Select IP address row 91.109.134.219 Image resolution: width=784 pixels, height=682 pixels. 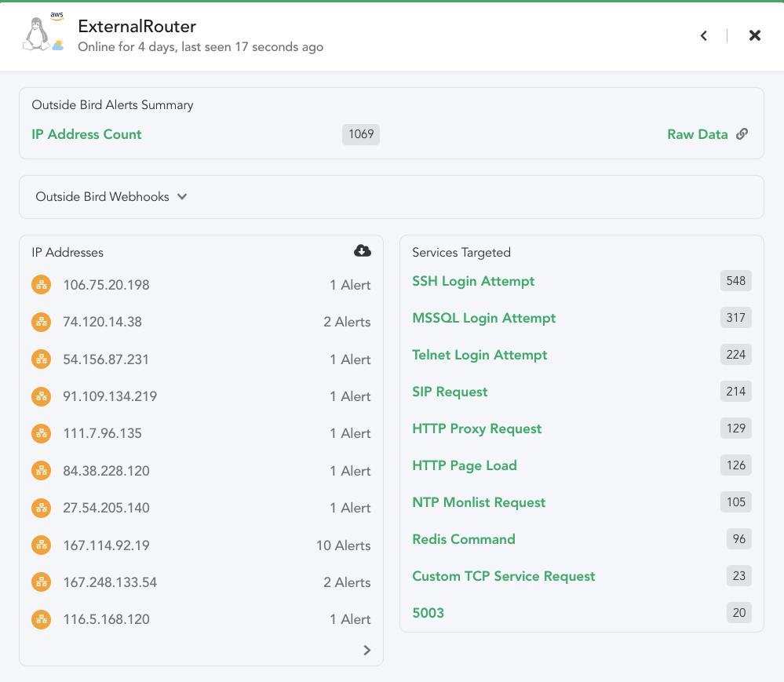coord(201,396)
